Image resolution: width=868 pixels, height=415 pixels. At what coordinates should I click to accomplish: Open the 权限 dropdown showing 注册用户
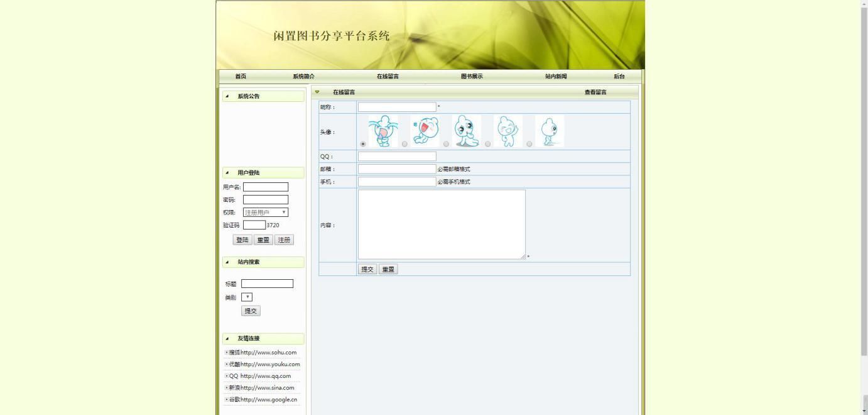(266, 213)
